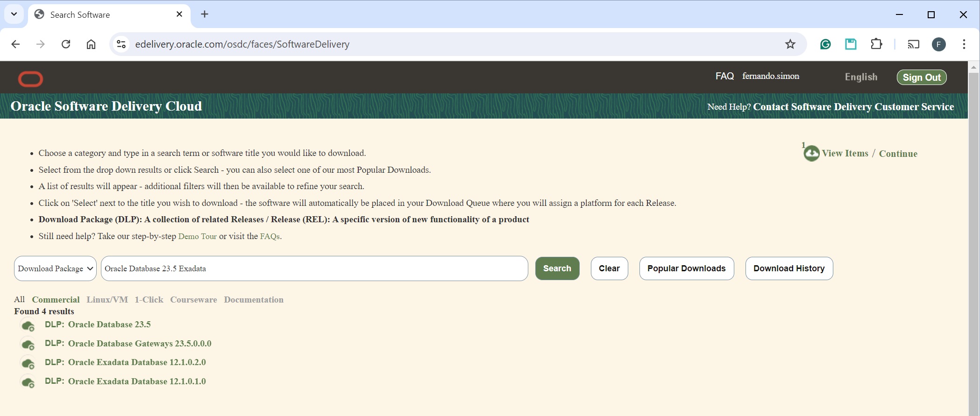Image resolution: width=980 pixels, height=416 pixels.
Task: Open the FAQ link in header
Action: click(724, 76)
